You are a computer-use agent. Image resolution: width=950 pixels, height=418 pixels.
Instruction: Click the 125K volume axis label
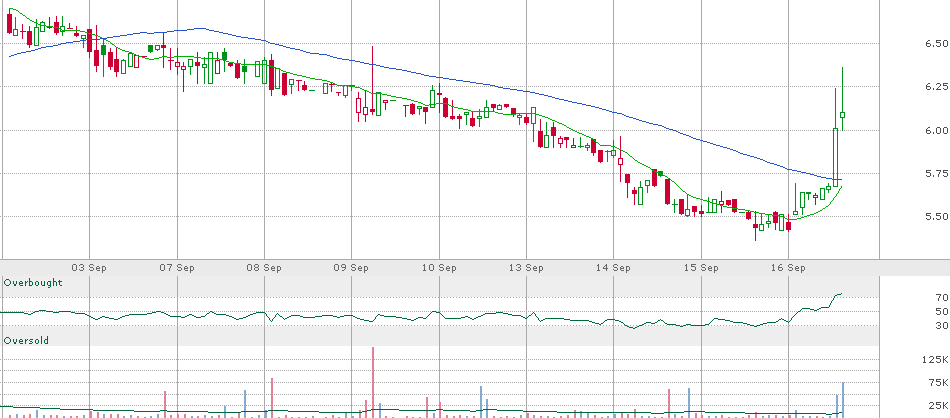point(937,360)
